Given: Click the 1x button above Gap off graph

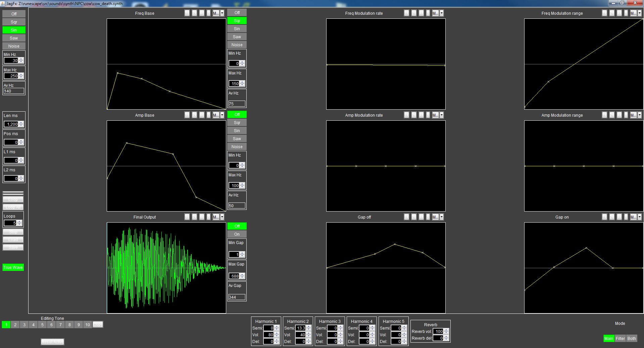Looking at the screenshot, I should point(406,217).
